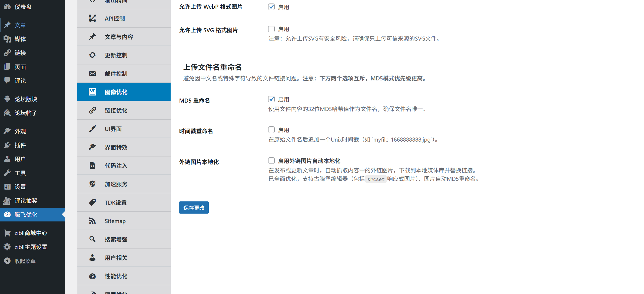Go to zibll商城中心 in sidebar
Image resolution: width=644 pixels, height=294 pixels.
(31, 233)
